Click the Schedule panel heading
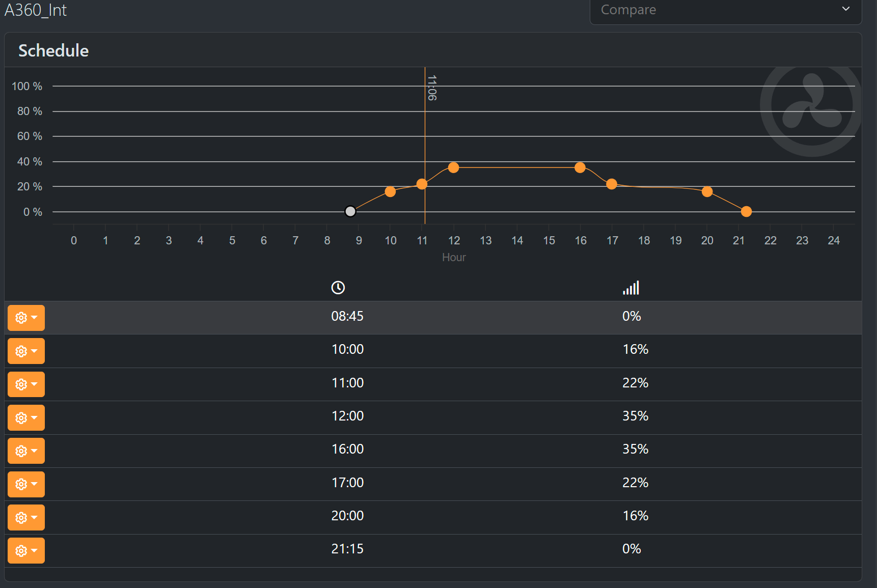Screen dimensions: 877x588 coord(53,50)
